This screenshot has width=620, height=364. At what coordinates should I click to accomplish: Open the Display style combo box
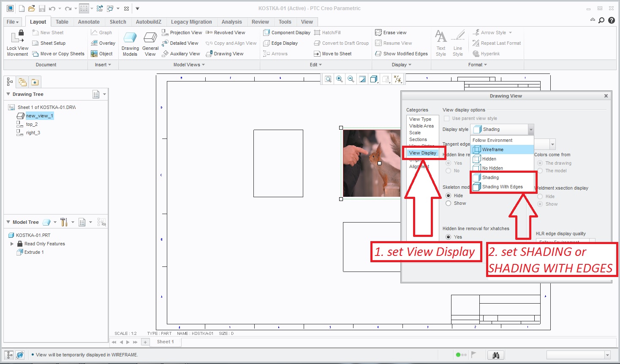click(x=502, y=129)
